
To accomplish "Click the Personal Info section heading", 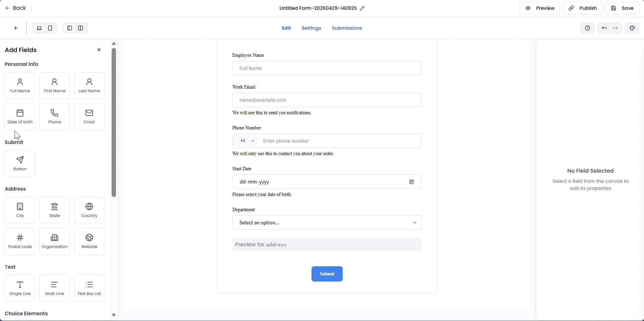I will pyautogui.click(x=21, y=64).
